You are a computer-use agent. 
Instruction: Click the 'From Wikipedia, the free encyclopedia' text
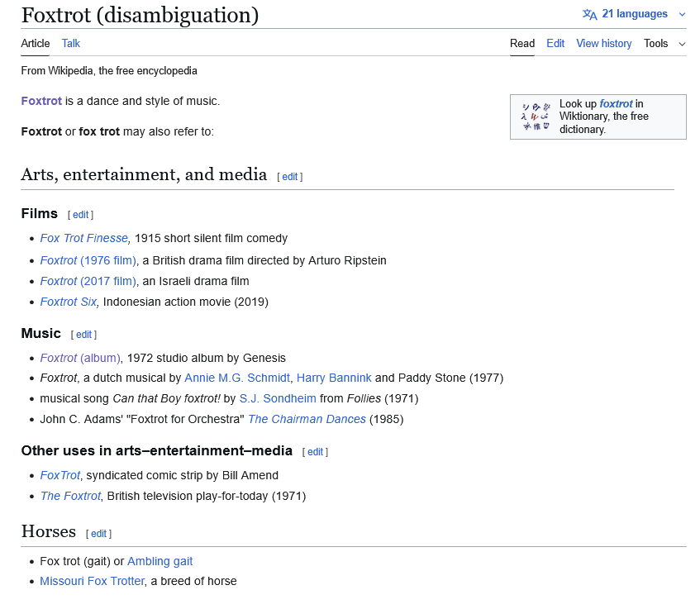109,70
